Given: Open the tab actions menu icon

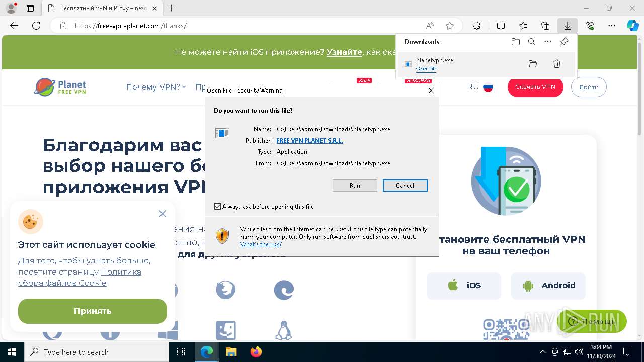Looking at the screenshot, I should pos(30,8).
